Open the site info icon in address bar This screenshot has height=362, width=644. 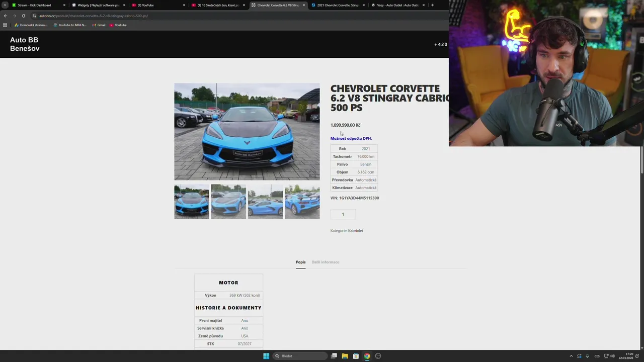click(34, 16)
